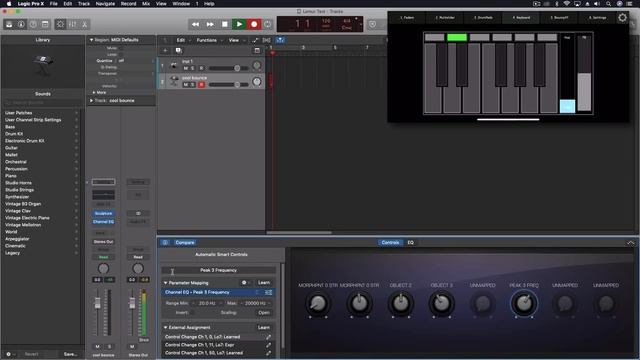Click edit icon for Control Change Ch 1, 50 row
Screen dimensions: 640x360
pos(268,353)
